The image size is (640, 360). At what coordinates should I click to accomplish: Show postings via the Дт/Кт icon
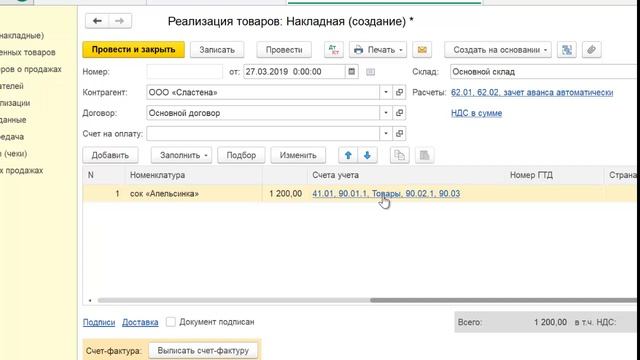click(333, 50)
